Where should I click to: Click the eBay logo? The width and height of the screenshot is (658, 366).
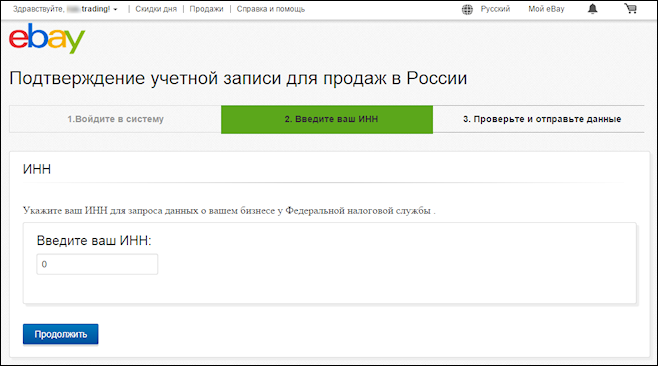47,39
